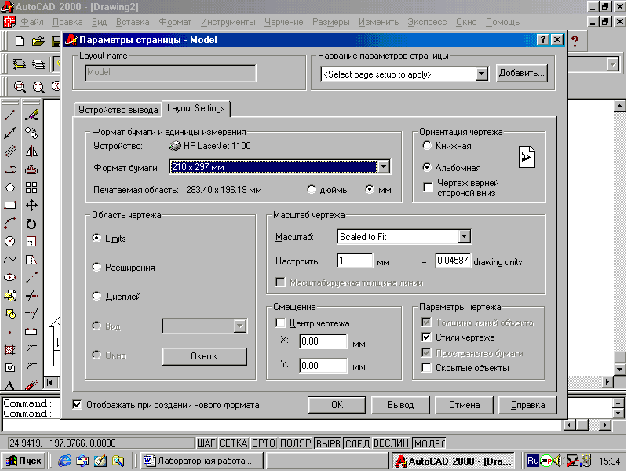Select the Move modify tool
The image size is (626, 471).
coord(32,205)
